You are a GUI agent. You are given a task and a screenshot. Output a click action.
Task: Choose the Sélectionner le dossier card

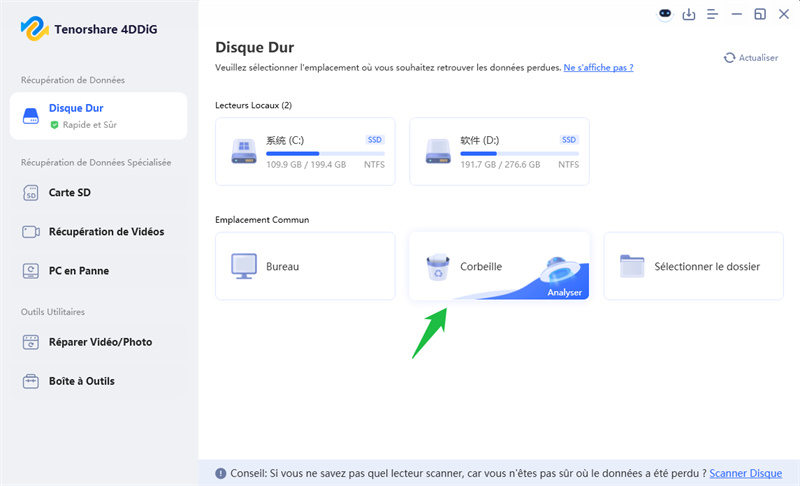click(693, 266)
